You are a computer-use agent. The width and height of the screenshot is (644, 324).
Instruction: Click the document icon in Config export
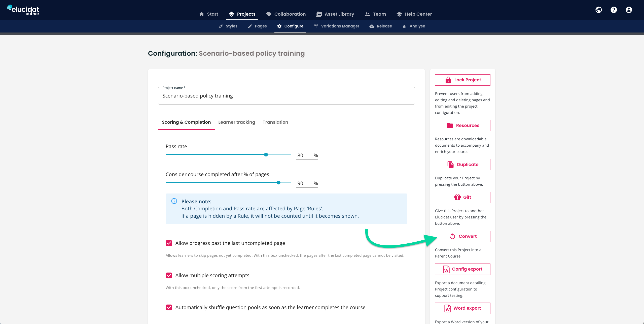point(446,269)
